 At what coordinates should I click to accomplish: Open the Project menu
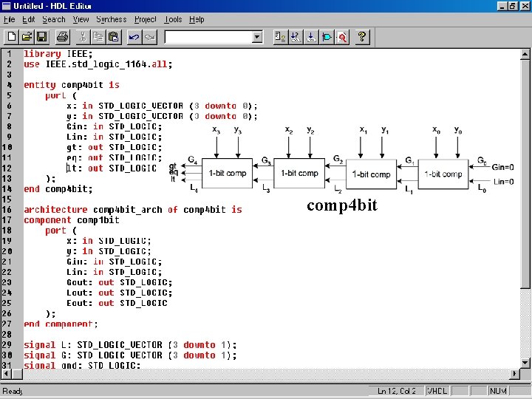pos(146,20)
